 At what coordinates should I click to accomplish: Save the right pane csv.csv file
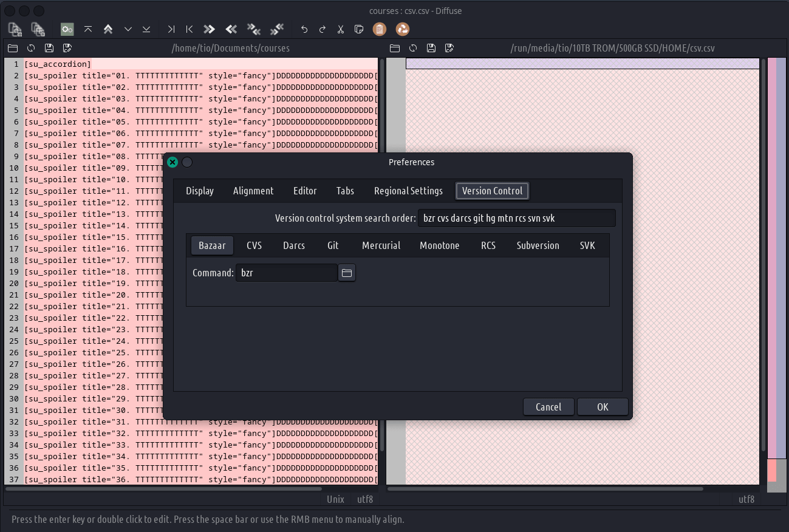point(431,48)
